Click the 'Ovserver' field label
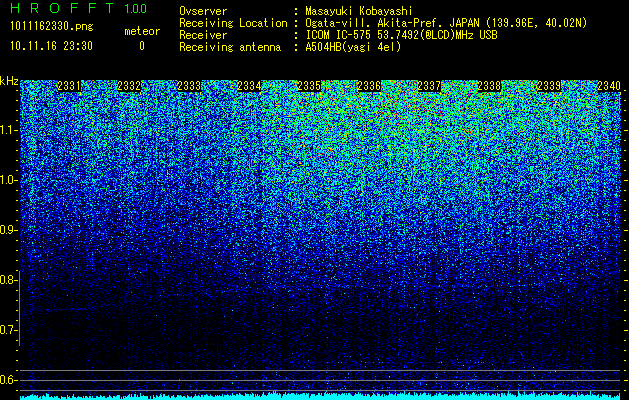The width and height of the screenshot is (629, 400). point(203,11)
